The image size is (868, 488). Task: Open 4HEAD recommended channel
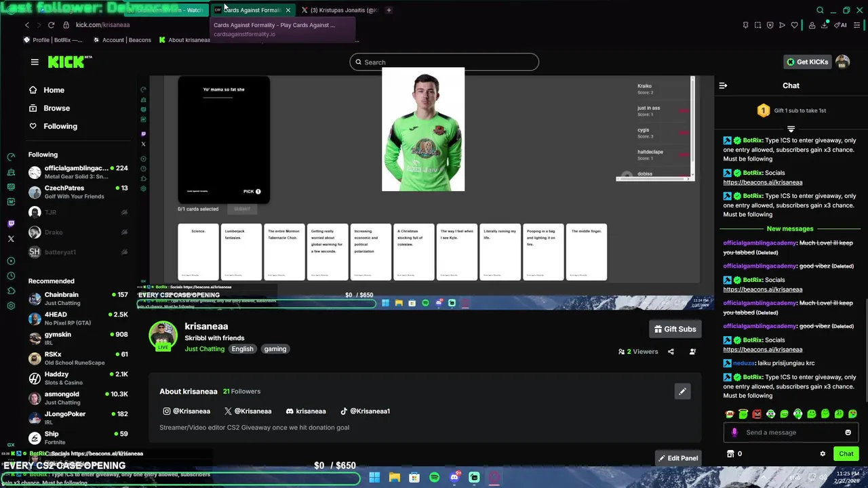tap(78, 319)
